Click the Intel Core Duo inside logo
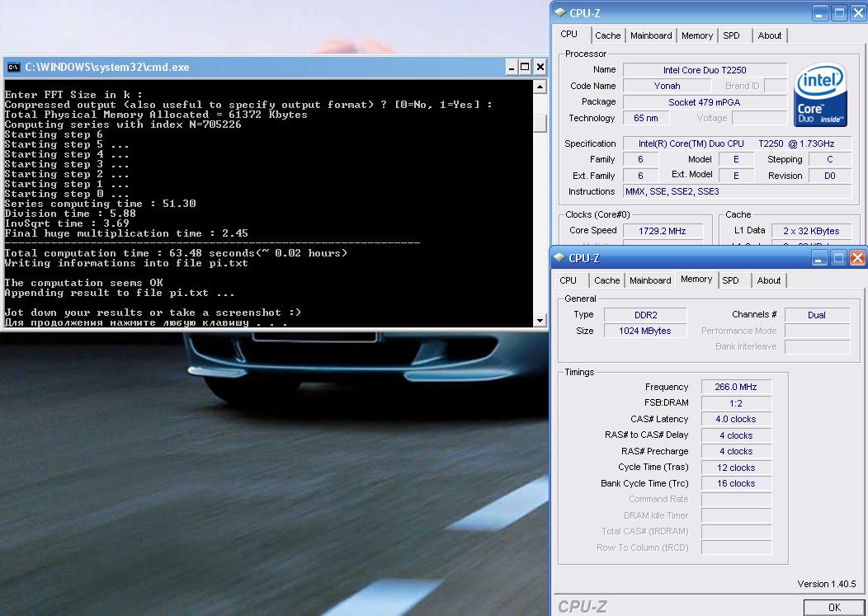Viewport: 868px width, 616px height. tap(820, 95)
